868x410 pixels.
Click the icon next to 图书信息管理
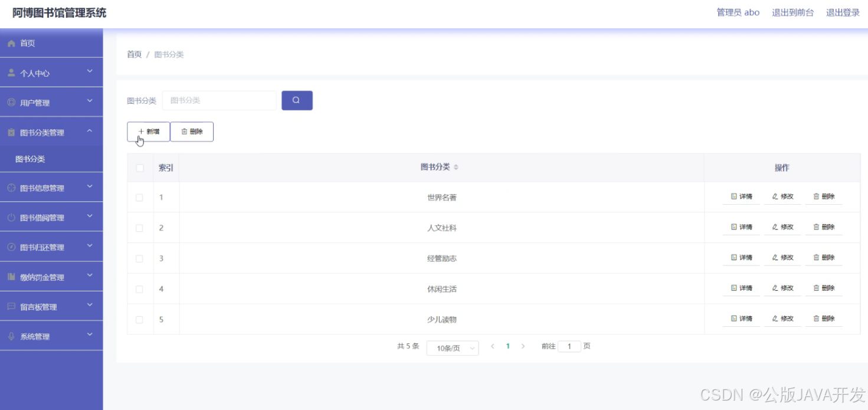[x=11, y=188]
